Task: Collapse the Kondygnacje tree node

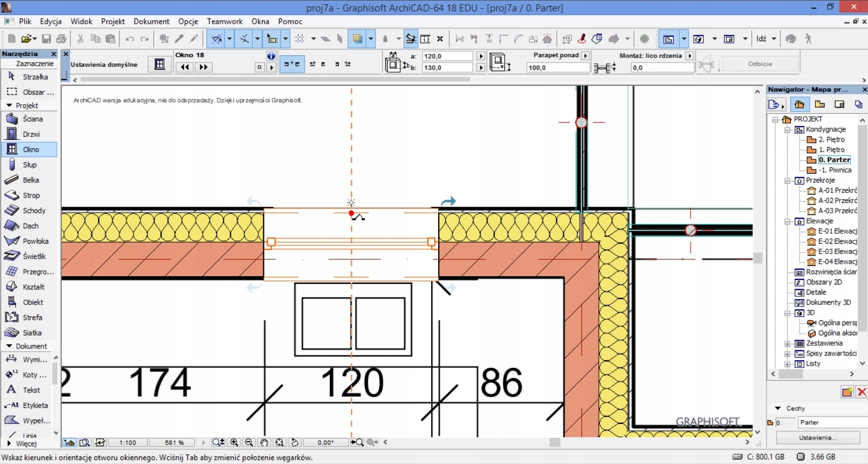Action: [787, 130]
